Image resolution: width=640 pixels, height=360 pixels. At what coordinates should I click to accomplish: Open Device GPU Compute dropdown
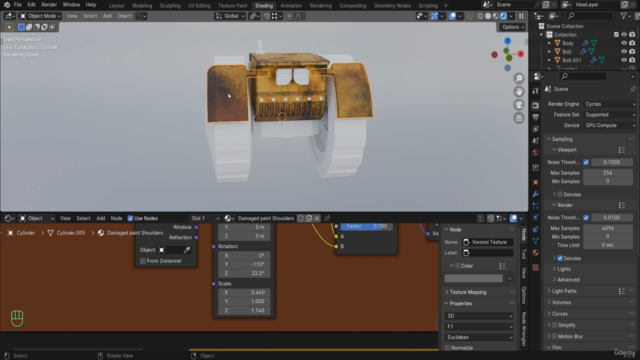609,125
